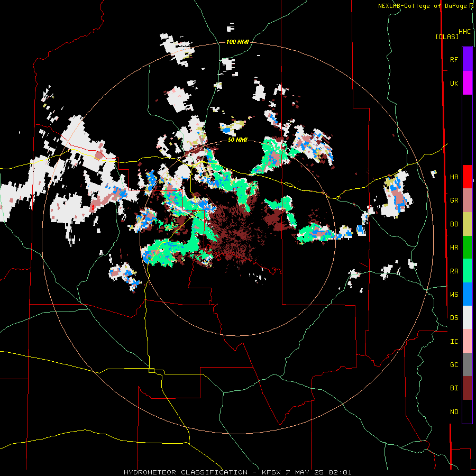This screenshot has height=476, width=476.
Task: Click the magenta UK legend swatch
Action: tap(467, 83)
